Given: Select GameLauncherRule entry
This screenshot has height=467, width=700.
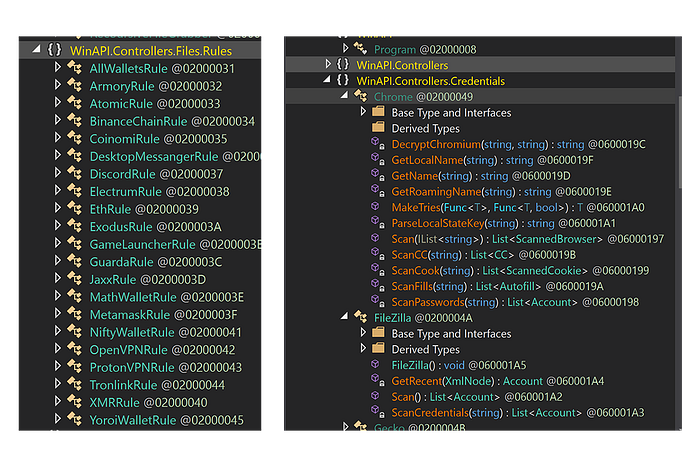Looking at the screenshot, I should click(175, 245).
